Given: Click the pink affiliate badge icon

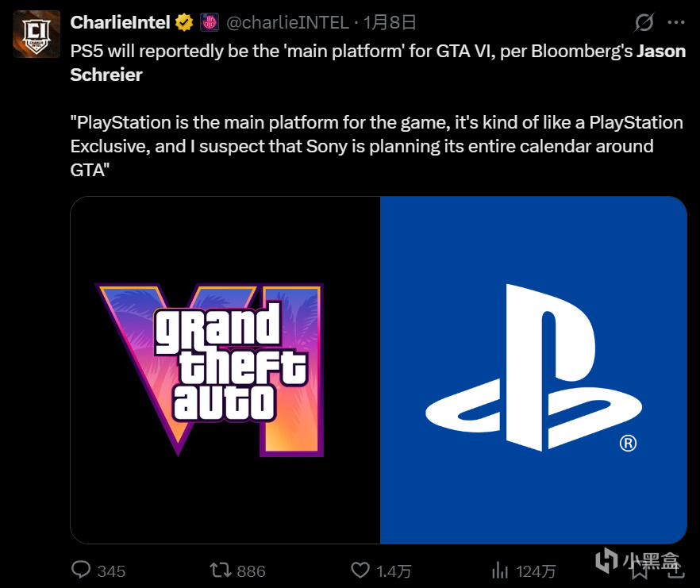Looking at the screenshot, I should 209,23.
